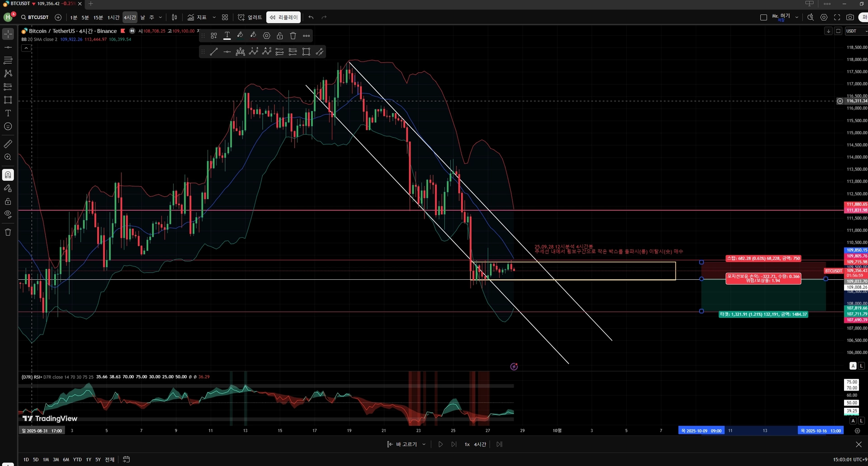Open chart settings hexagon in the top bar
This screenshot has height=466, width=868.
click(824, 17)
